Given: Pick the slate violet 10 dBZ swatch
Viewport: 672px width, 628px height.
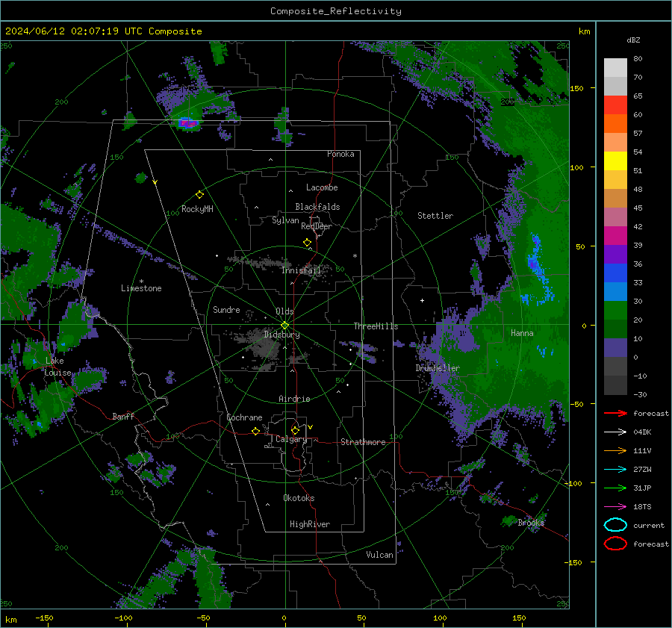Looking at the screenshot, I should [x=615, y=347].
